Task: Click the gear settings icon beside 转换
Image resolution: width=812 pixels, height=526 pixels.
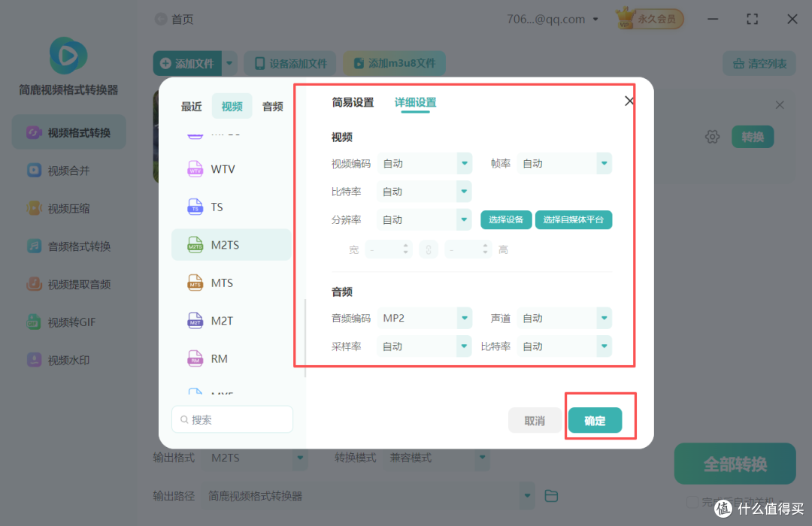Action: 713,137
